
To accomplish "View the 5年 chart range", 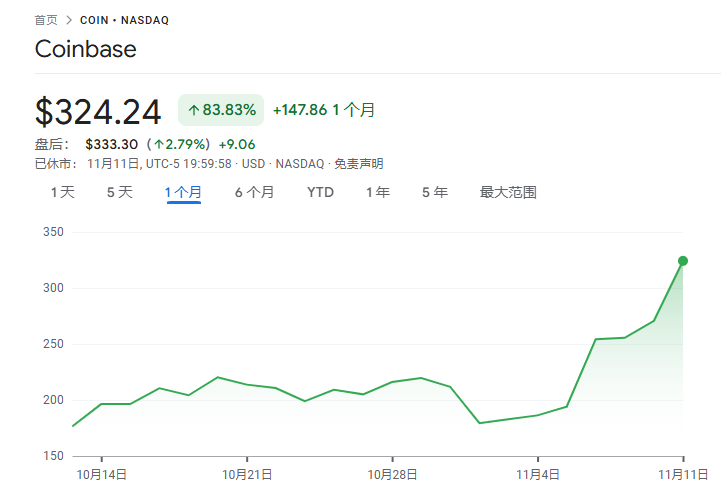I will (x=434, y=192).
